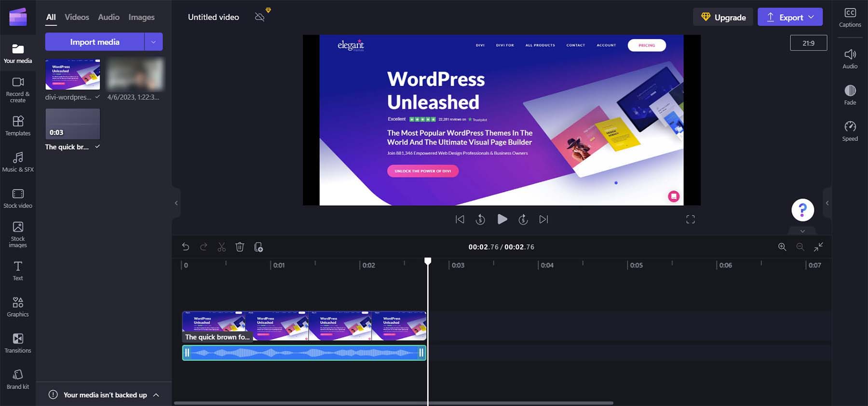Switch to the Videos media tab
Screen dimensions: 868x406
77,17
